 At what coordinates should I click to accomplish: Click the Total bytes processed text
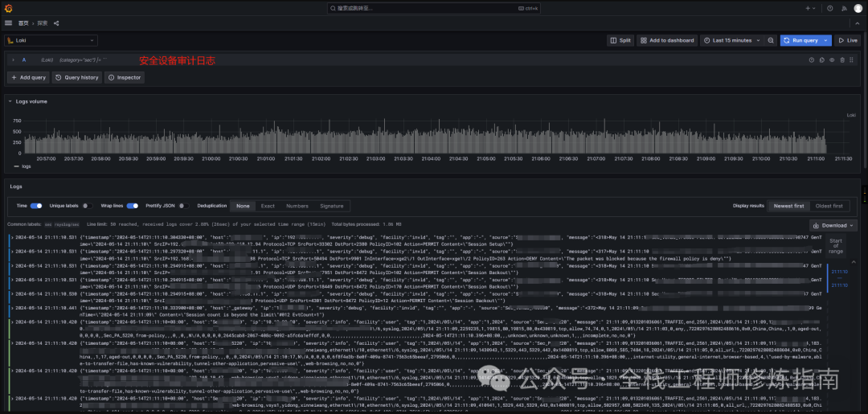pos(366,225)
